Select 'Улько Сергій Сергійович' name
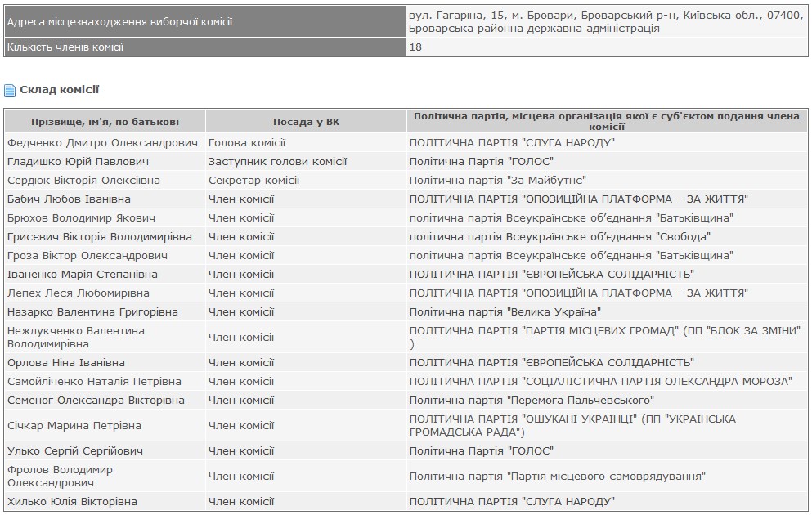 point(75,451)
